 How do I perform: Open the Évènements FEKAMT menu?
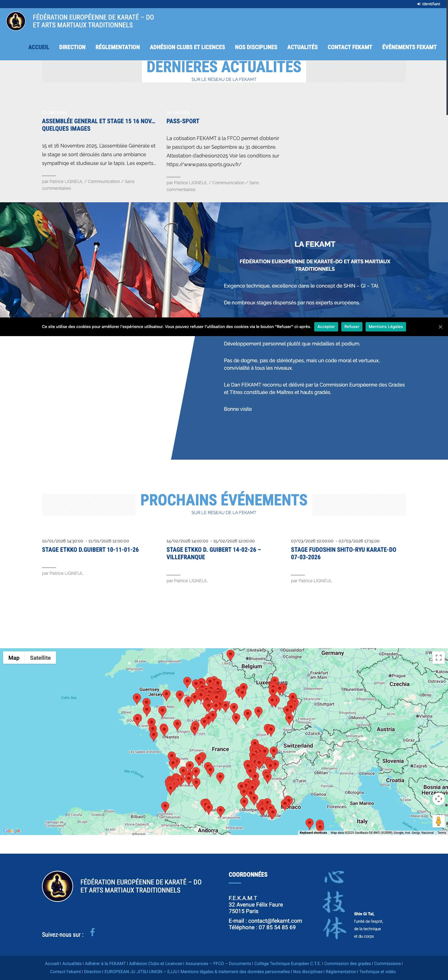409,47
